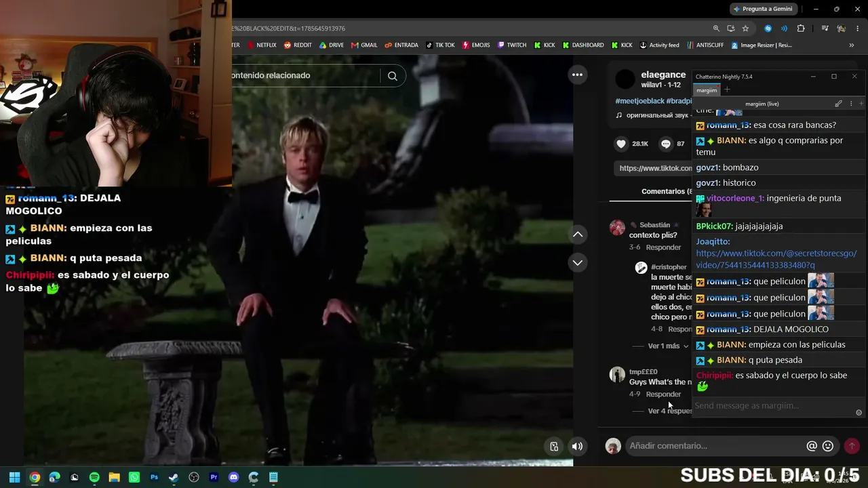Image resolution: width=868 pixels, height=488 pixels.
Task: Mute the TikTok video sound
Action: 577,446
